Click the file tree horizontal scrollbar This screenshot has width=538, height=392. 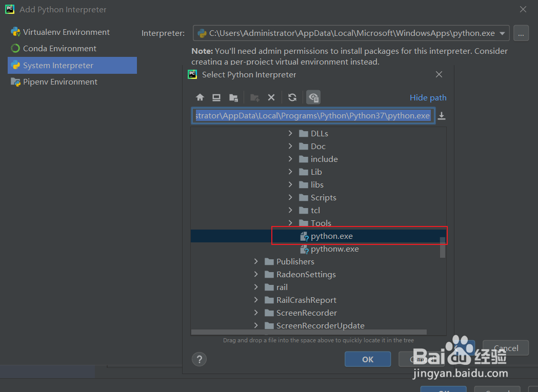[x=309, y=332]
